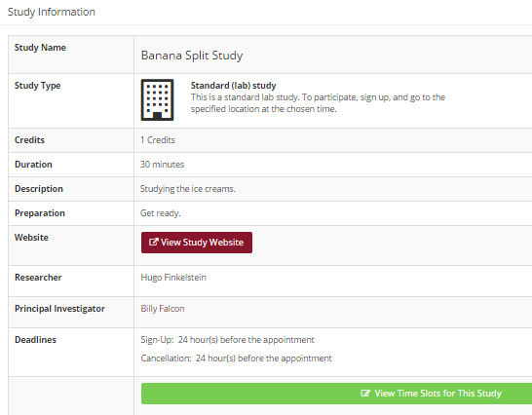532x415 pixels.
Task: Click the Cancellation deadline line
Action: point(236,358)
